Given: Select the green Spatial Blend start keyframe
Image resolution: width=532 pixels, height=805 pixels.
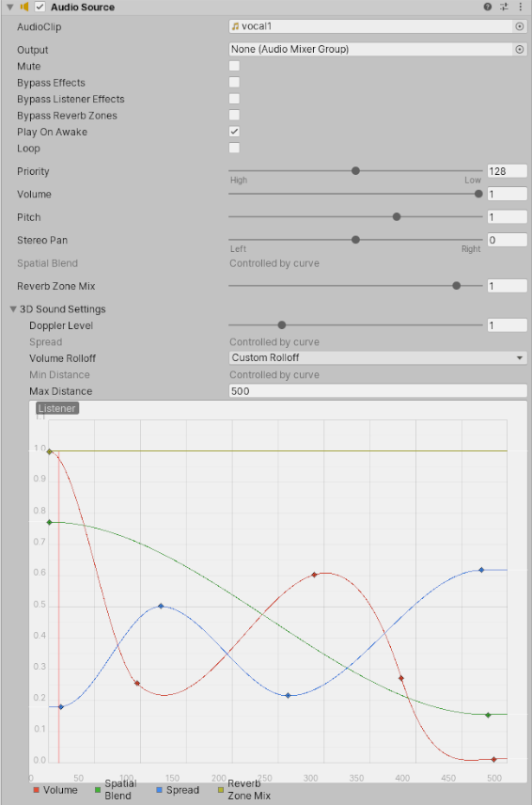Looking at the screenshot, I should (x=49, y=522).
